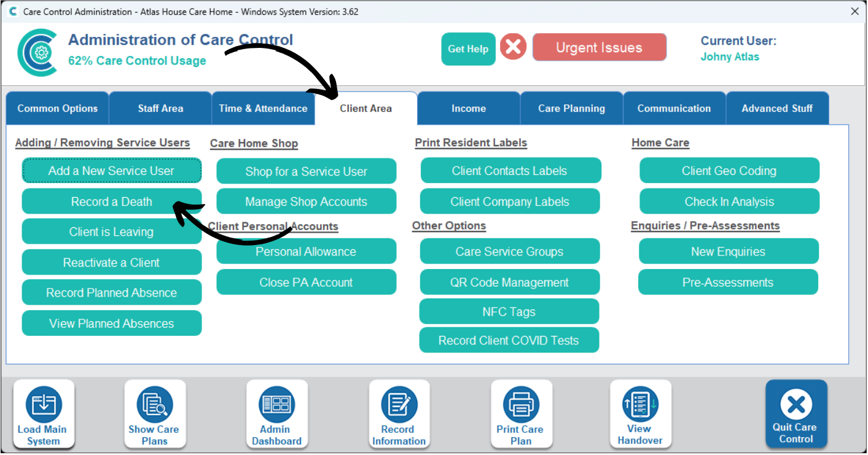Click the Print Resident Labels heading

[x=471, y=142]
